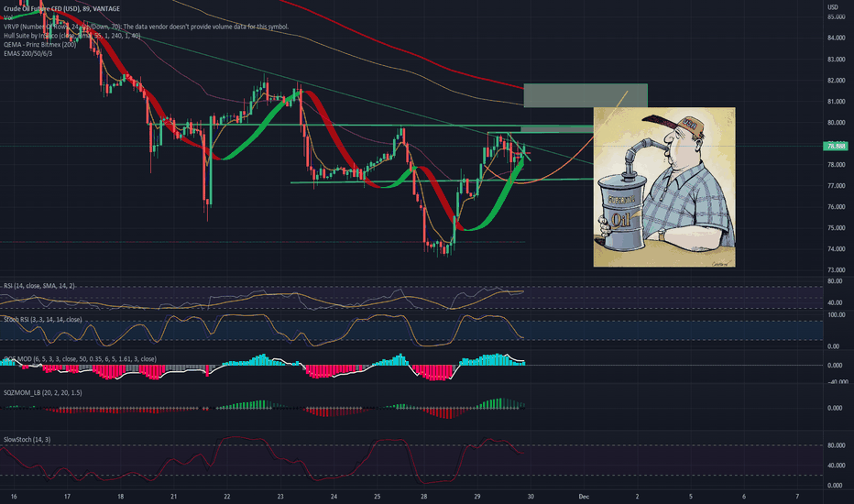Click the 85.000 price axis label
This screenshot has height=504, width=854.
[x=836, y=16]
